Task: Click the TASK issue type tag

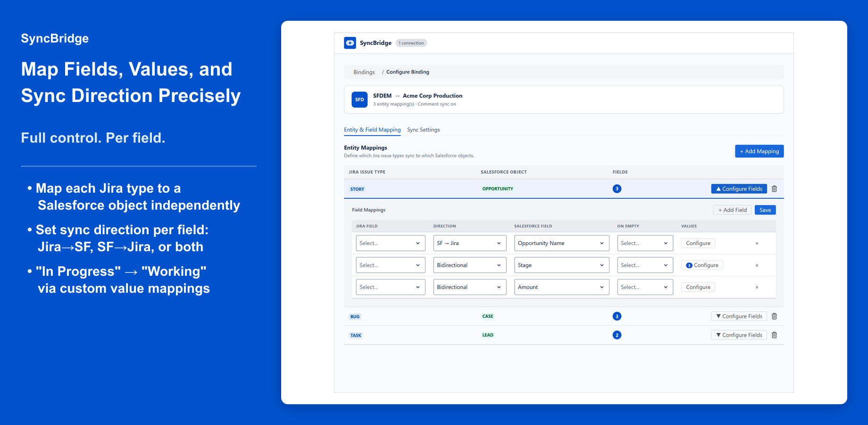Action: 356,336
